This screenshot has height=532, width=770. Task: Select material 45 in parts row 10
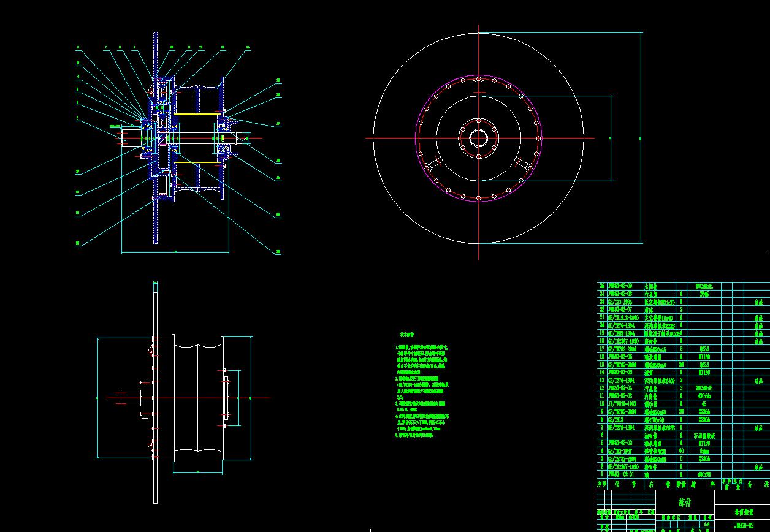coord(704,404)
